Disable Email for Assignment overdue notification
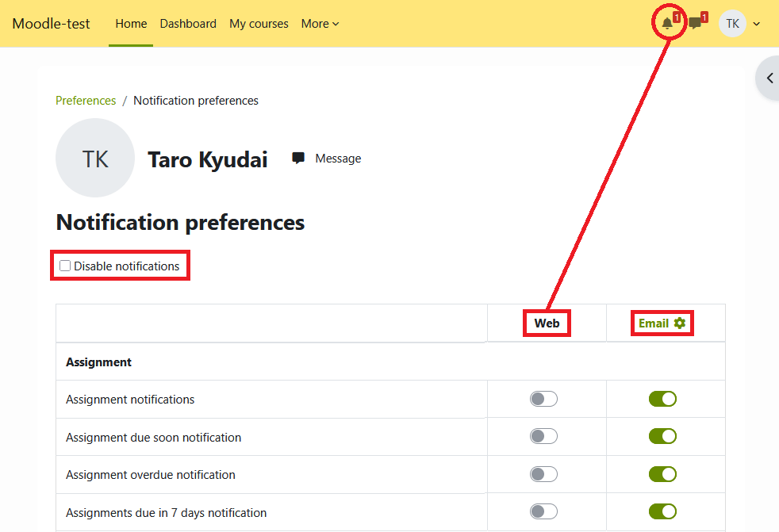This screenshot has height=532, width=779. 662,474
